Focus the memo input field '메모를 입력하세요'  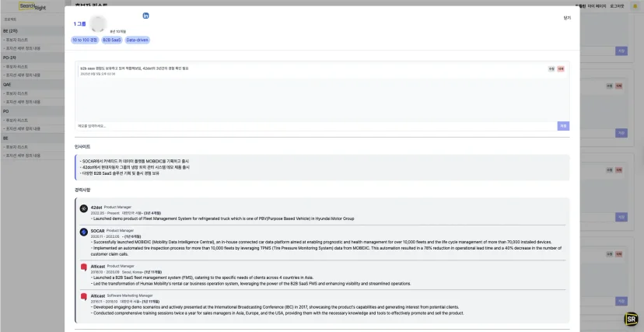(317, 126)
